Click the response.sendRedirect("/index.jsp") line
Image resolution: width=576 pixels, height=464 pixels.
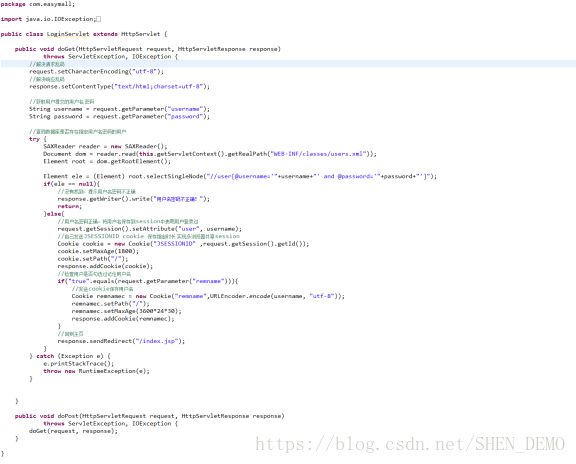(121, 341)
